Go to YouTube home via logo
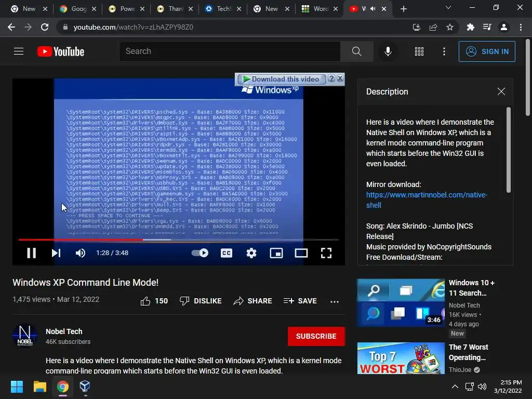Screen dimensions: 532x399 (x=61, y=51)
